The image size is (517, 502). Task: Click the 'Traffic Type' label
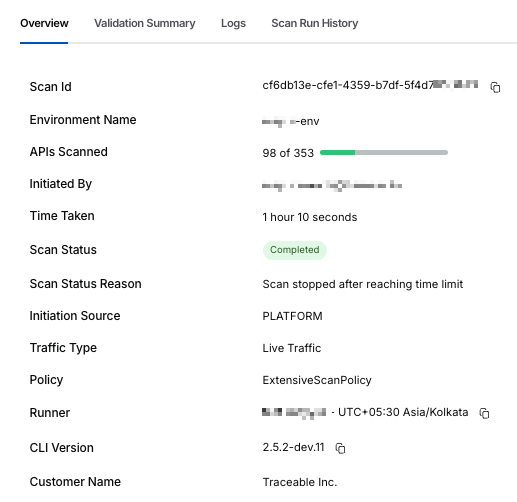(63, 348)
